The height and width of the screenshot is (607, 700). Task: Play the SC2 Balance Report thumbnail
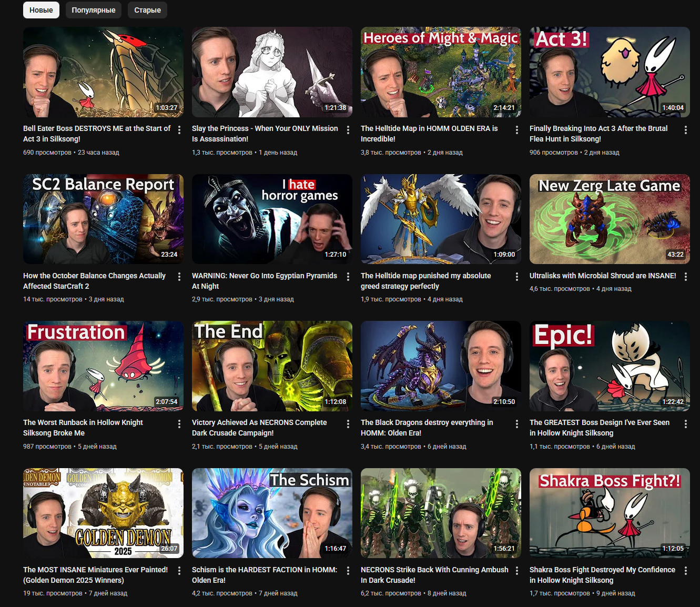point(103,219)
